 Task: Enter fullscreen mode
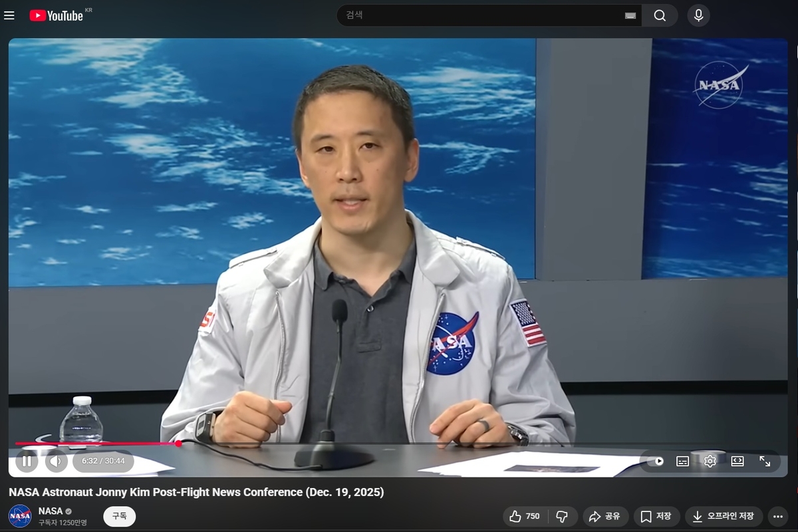pos(765,461)
